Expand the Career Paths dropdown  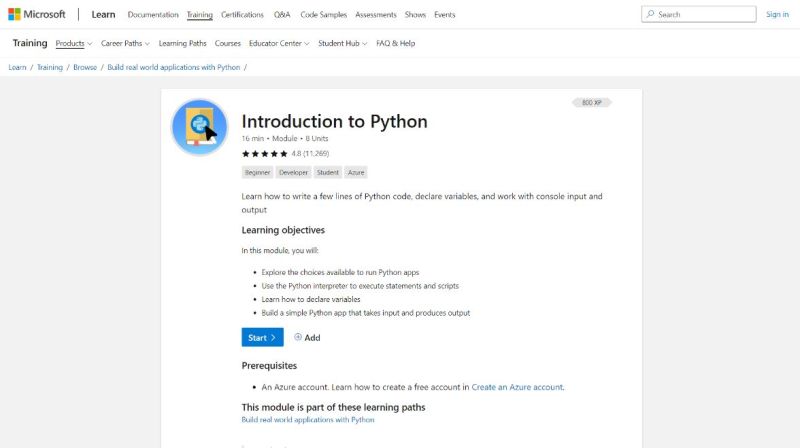point(125,43)
